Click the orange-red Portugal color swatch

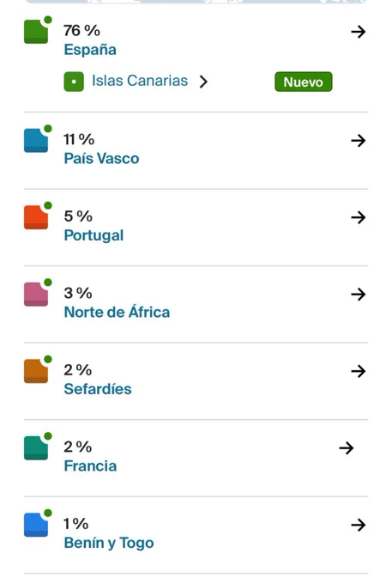[x=36, y=217]
